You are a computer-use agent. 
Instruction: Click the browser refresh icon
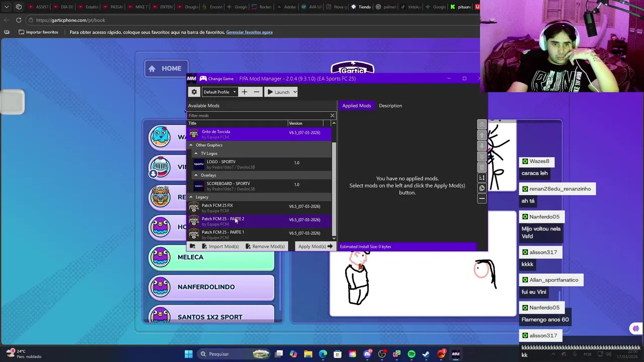(19, 20)
